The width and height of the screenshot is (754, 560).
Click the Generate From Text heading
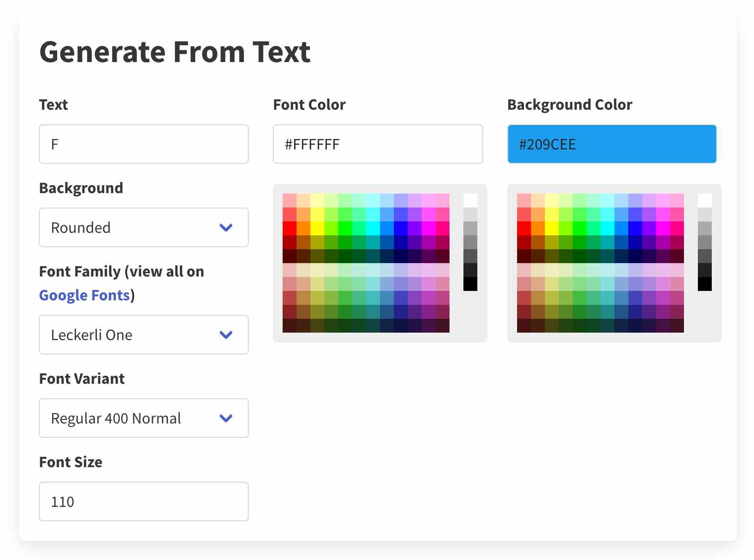tap(175, 51)
